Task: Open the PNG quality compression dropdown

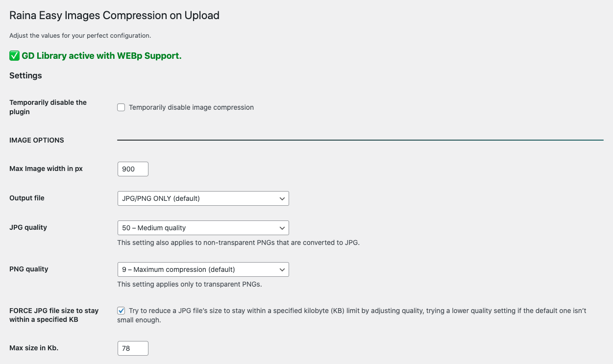Action: [x=203, y=269]
